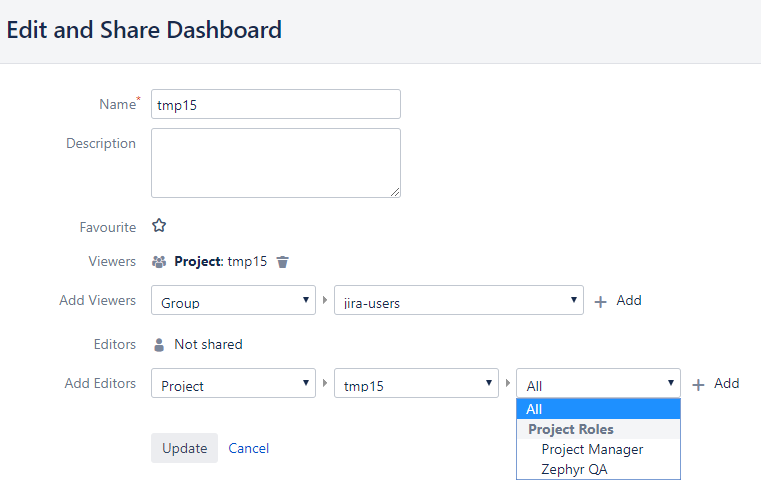Select All in the roles list

point(598,409)
